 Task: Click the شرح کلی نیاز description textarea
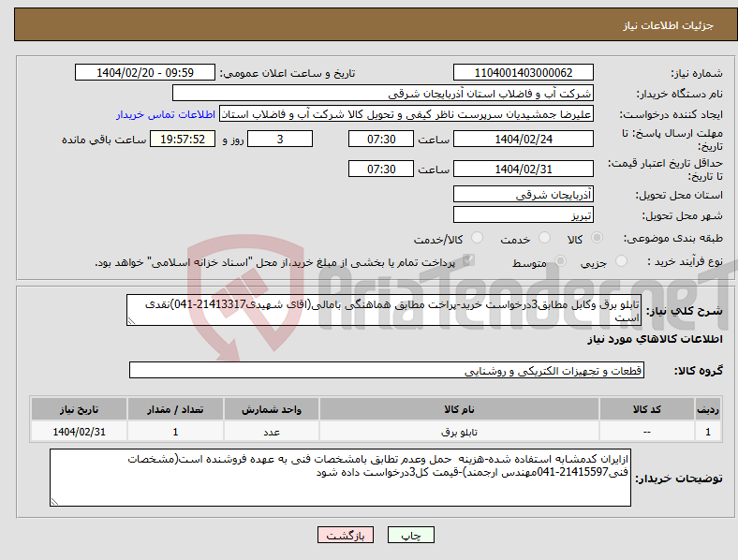tap(384, 310)
